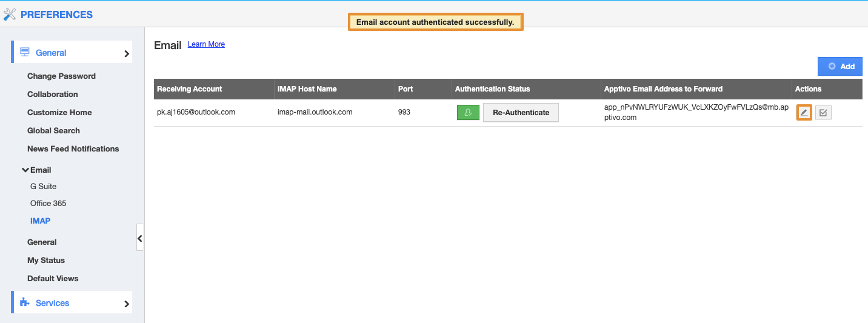
Task: Click the Add email account button
Action: 840,66
